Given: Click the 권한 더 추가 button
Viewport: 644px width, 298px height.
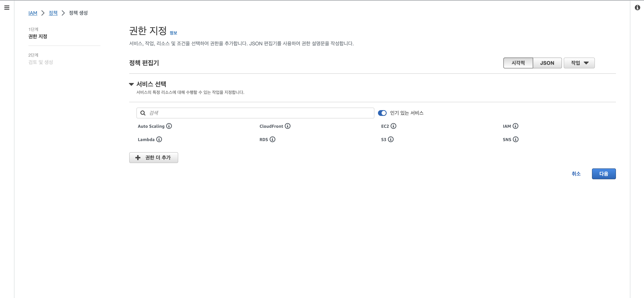Looking at the screenshot, I should (154, 157).
